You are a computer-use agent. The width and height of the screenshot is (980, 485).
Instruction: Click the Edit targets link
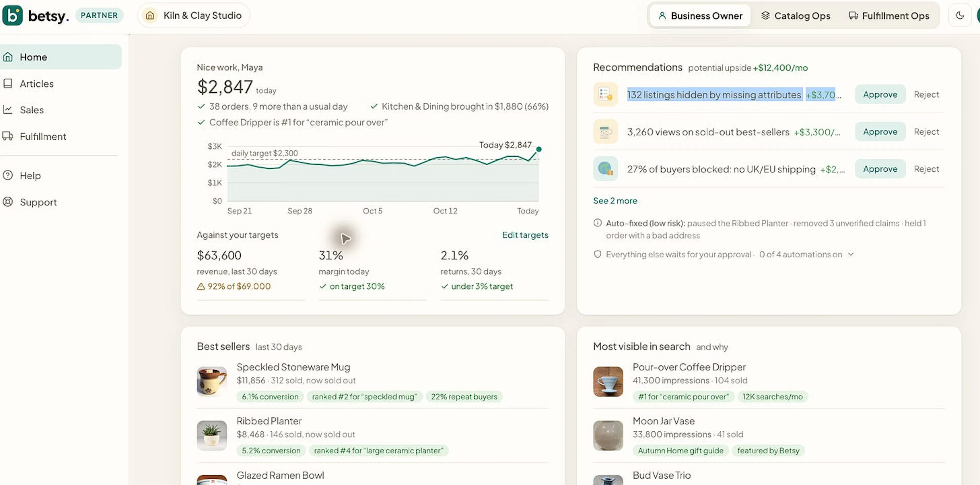click(525, 235)
